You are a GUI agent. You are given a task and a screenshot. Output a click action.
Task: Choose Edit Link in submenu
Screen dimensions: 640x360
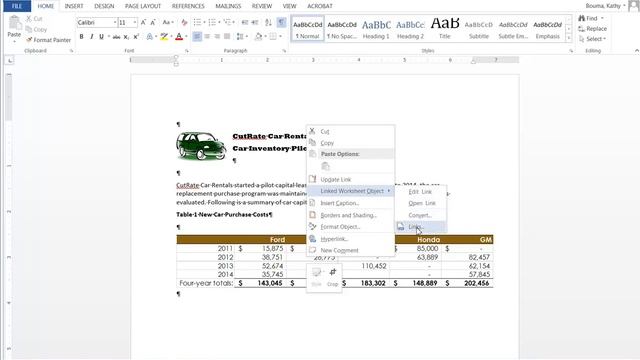(420, 192)
